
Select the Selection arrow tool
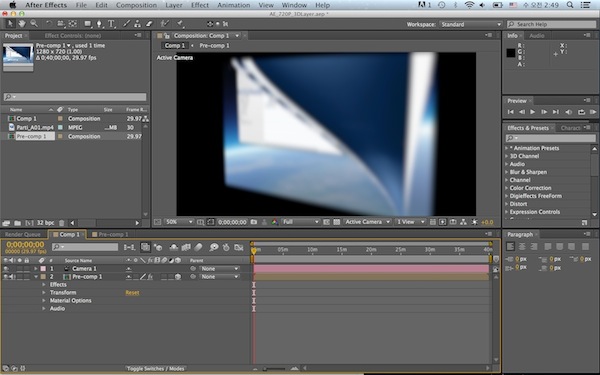[10, 24]
